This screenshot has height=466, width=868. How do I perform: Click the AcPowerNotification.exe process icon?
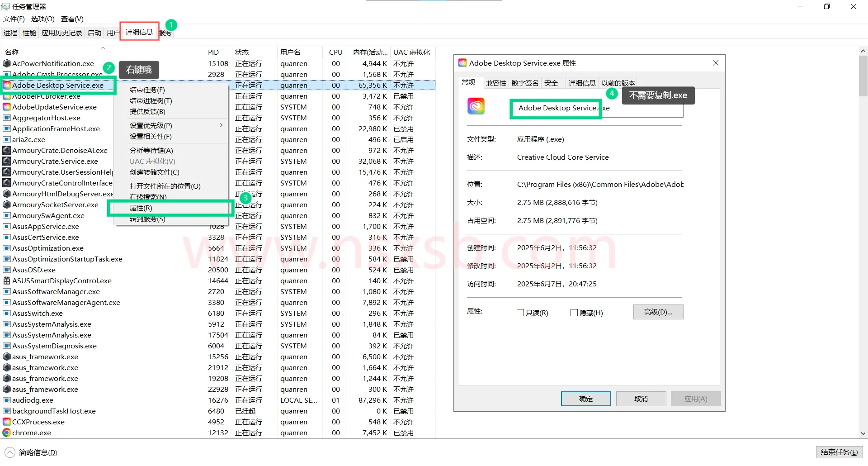click(7, 64)
